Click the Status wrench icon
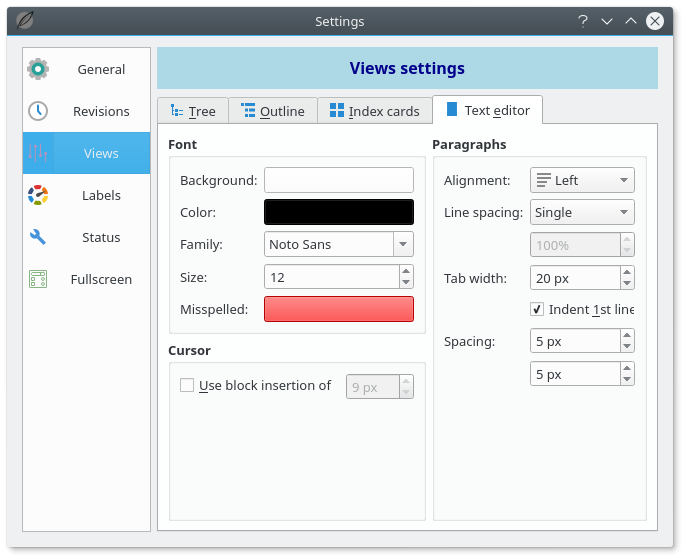 (x=38, y=237)
